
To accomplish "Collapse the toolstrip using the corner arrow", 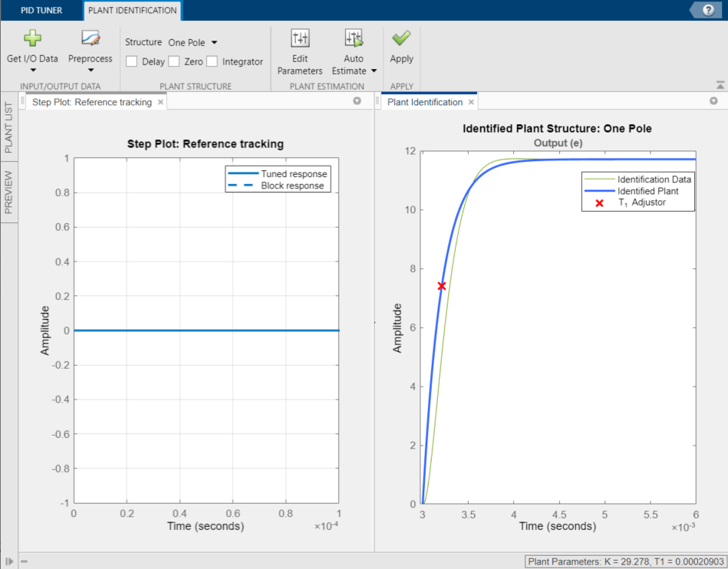I will (720, 85).
